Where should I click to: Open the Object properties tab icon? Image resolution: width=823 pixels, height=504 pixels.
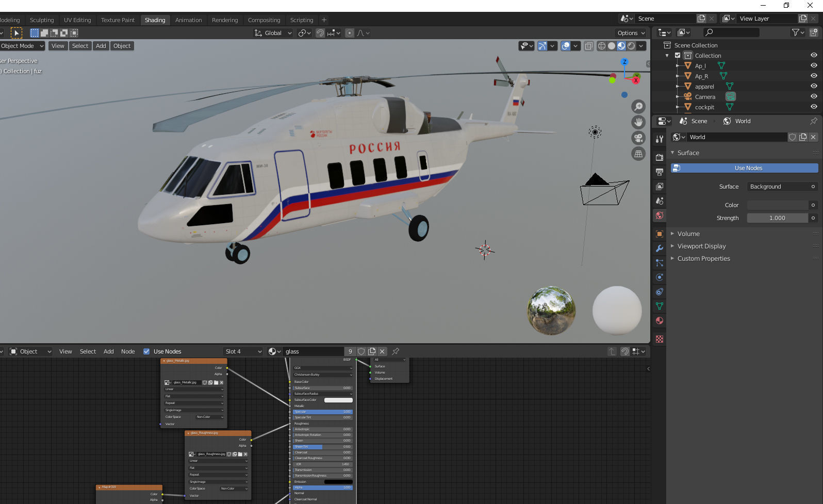pos(659,233)
